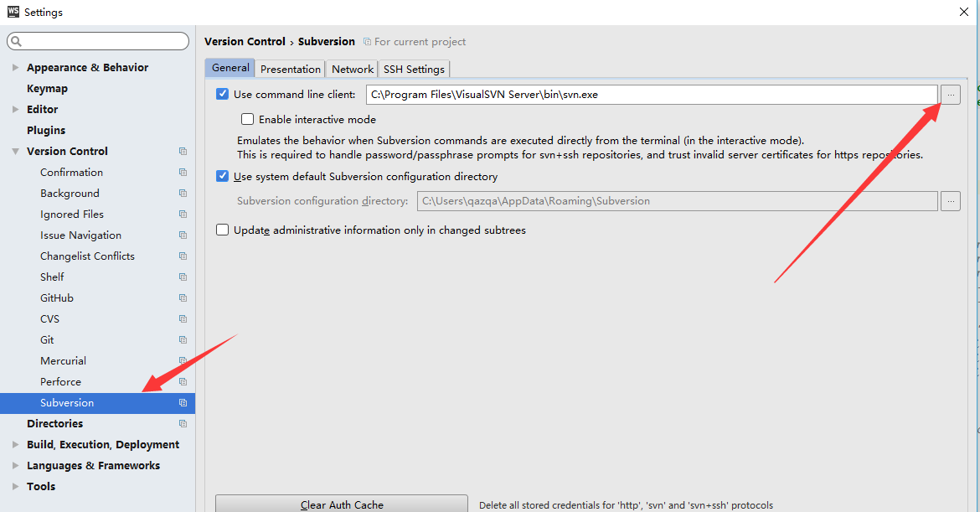
Task: Collapse the Version Control section
Action: point(15,152)
